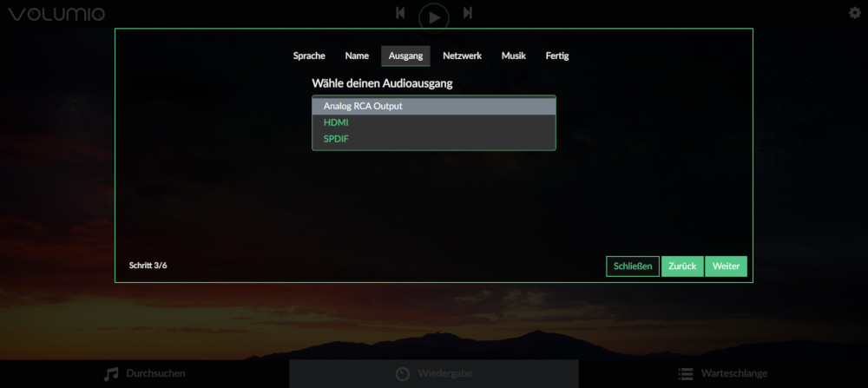Select the Ausgang tab
Viewport: 868px width, 388px height.
[405, 56]
